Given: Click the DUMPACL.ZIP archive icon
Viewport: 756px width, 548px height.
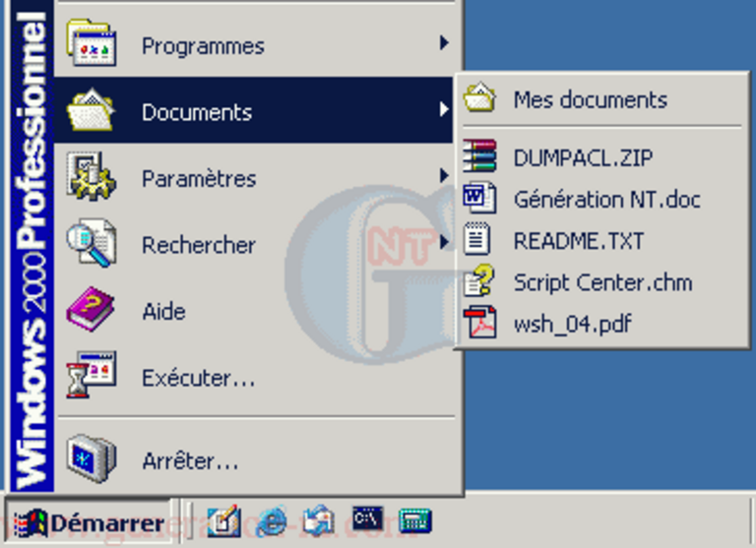Looking at the screenshot, I should [479, 155].
